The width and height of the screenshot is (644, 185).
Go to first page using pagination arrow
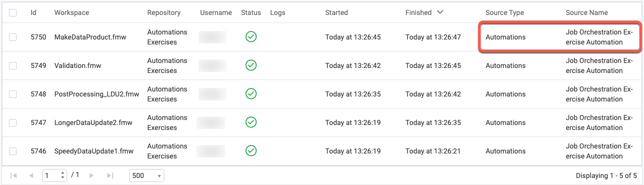coord(14,175)
